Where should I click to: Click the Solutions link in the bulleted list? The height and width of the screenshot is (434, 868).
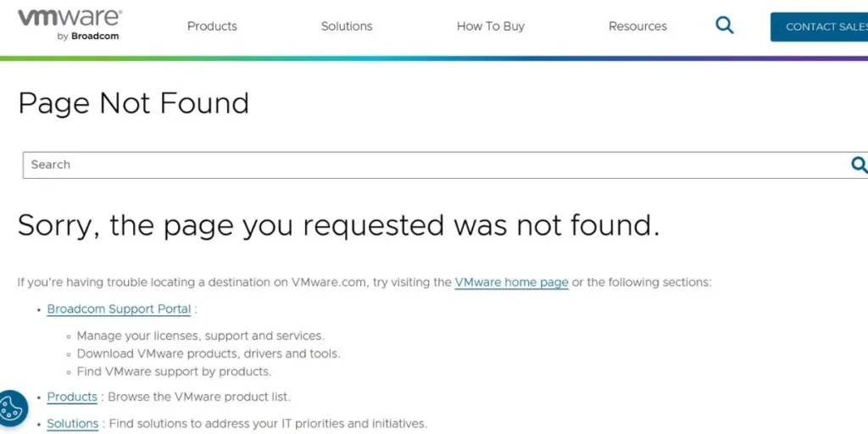73,424
